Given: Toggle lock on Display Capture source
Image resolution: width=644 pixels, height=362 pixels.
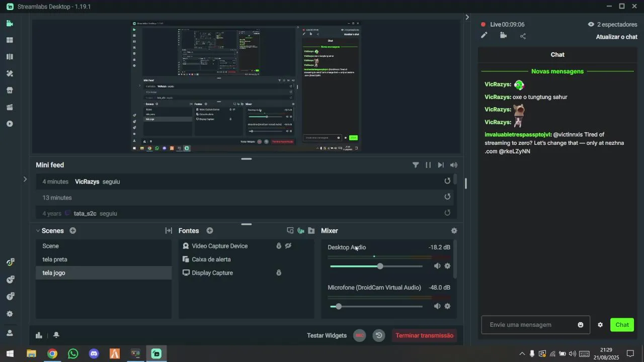Looking at the screenshot, I should [279, 273].
